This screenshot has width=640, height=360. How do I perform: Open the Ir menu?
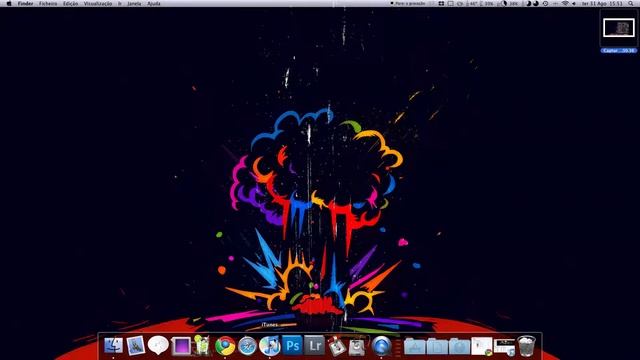[x=120, y=3]
